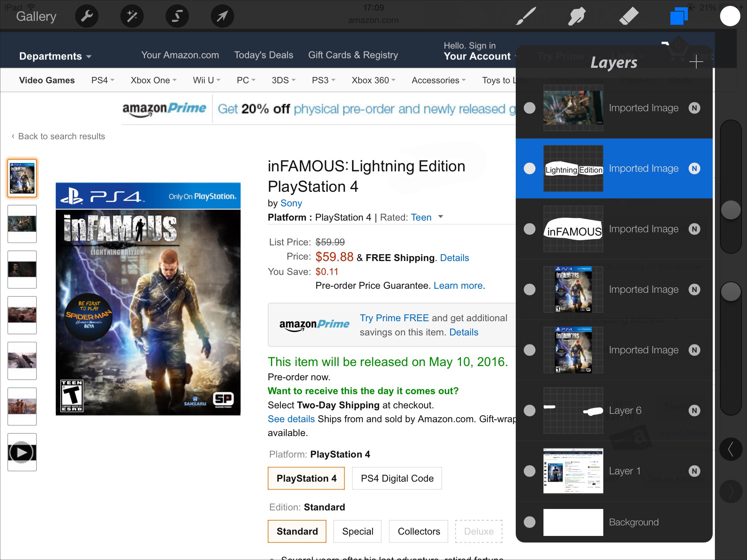Expand the PS4 category dropdown
The width and height of the screenshot is (747, 560).
click(102, 80)
